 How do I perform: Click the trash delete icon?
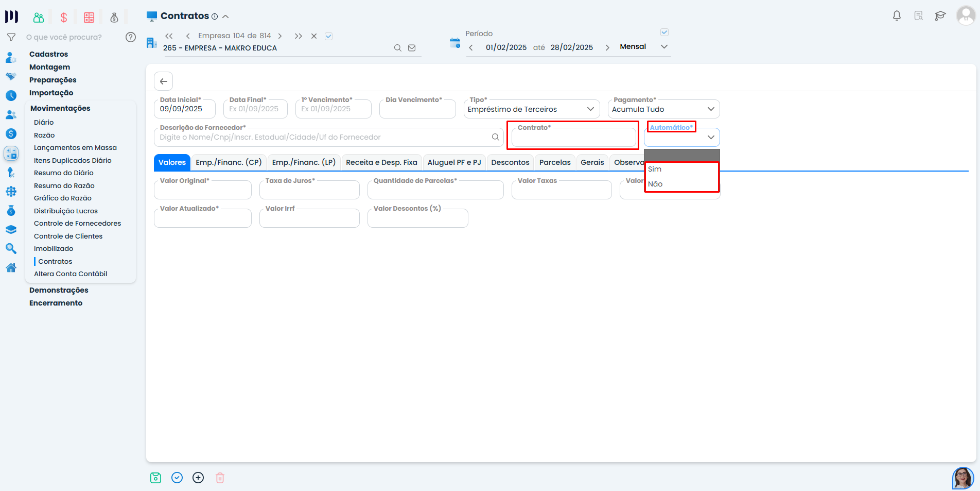pyautogui.click(x=220, y=478)
